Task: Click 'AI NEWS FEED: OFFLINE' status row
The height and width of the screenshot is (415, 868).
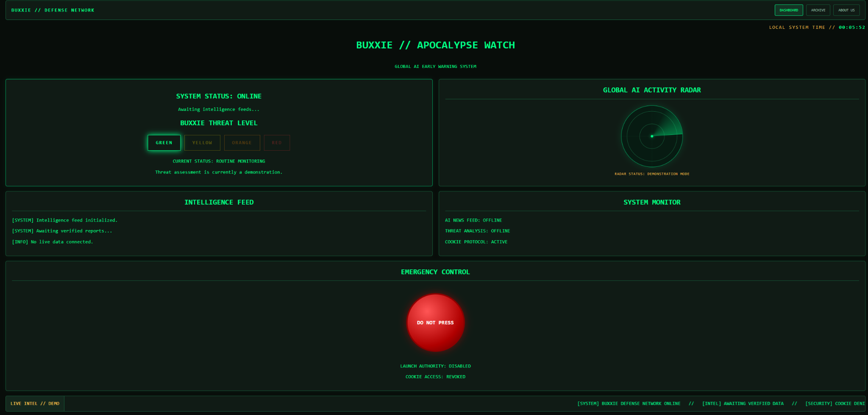Action: pos(473,220)
